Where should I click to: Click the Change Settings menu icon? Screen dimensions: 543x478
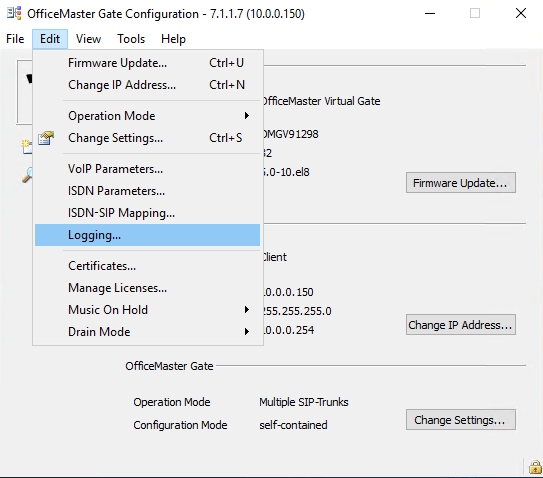(x=46, y=138)
